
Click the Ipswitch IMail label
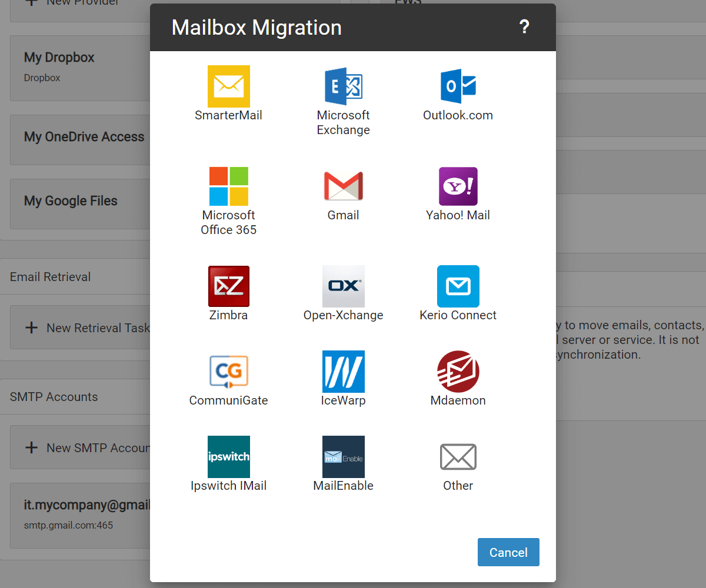pyautogui.click(x=229, y=486)
